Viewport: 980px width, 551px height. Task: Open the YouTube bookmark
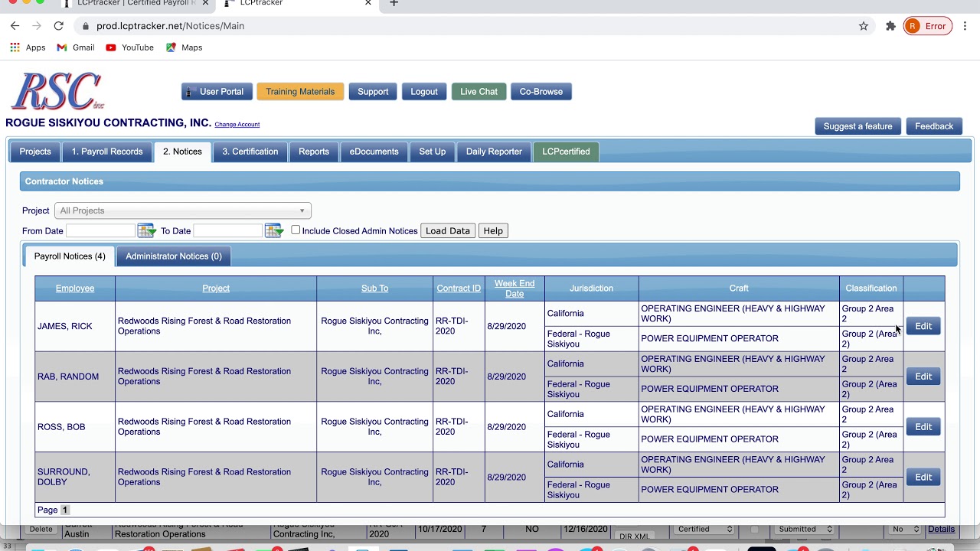click(129, 47)
